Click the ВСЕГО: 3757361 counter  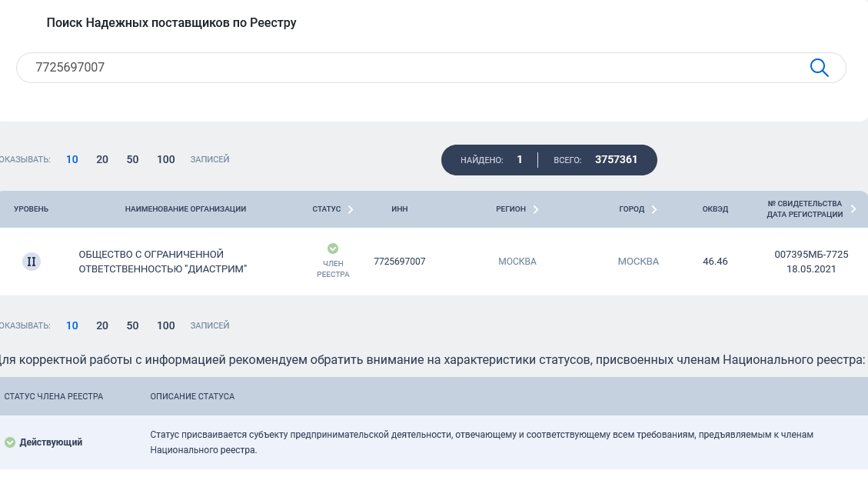pyautogui.click(x=595, y=160)
